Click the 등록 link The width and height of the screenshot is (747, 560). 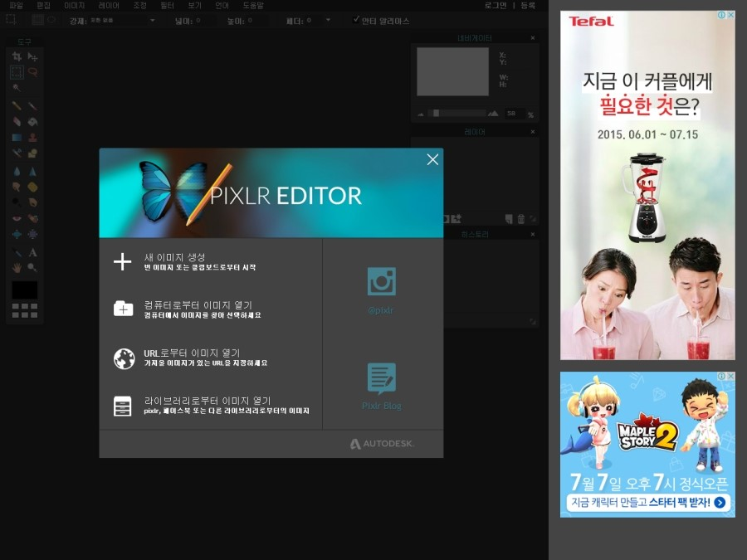point(527,6)
